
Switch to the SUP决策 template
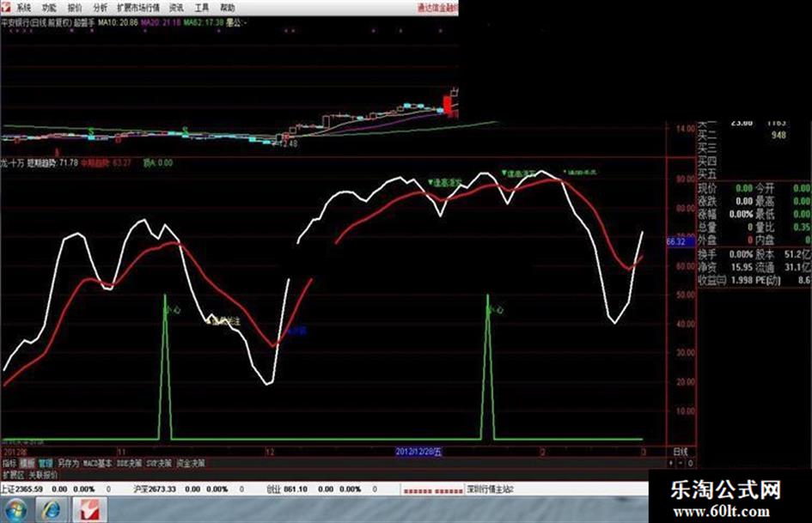pyautogui.click(x=159, y=464)
